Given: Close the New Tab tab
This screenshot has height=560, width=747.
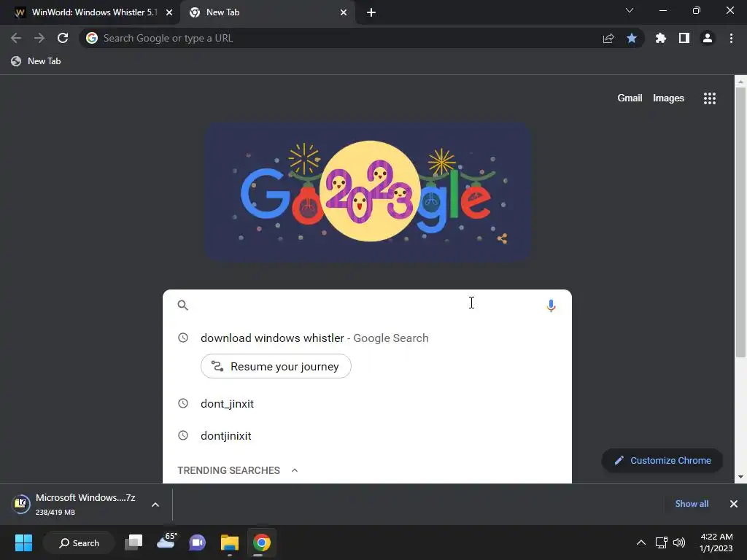Looking at the screenshot, I should [344, 12].
